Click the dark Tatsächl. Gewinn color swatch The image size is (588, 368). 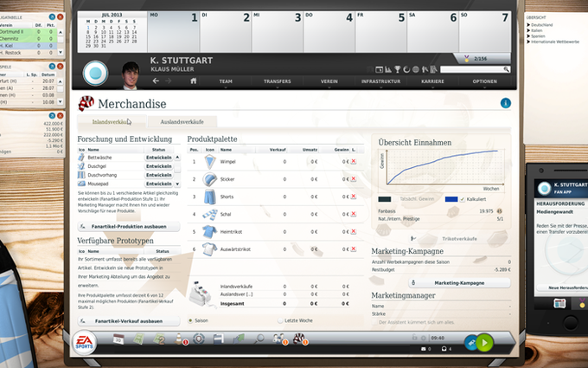click(x=385, y=199)
